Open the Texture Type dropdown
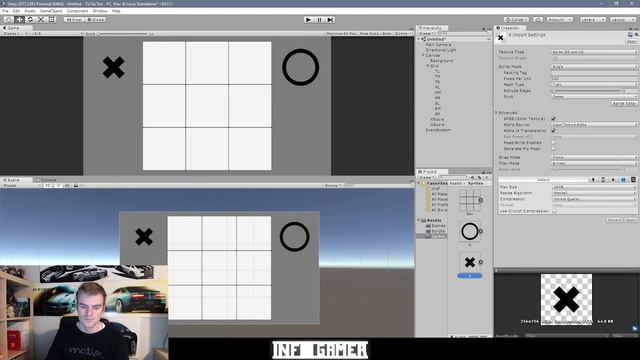This screenshot has height=360, width=640. (594, 52)
